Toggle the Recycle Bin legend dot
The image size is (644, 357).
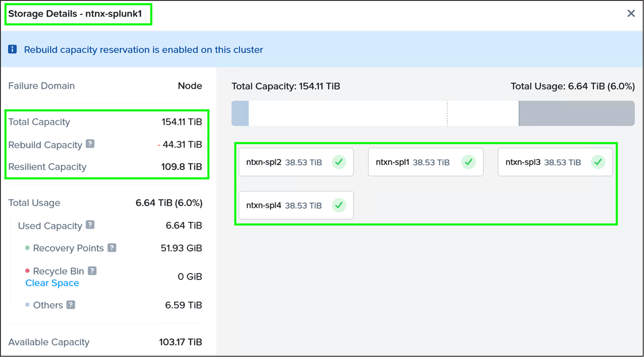click(x=27, y=271)
